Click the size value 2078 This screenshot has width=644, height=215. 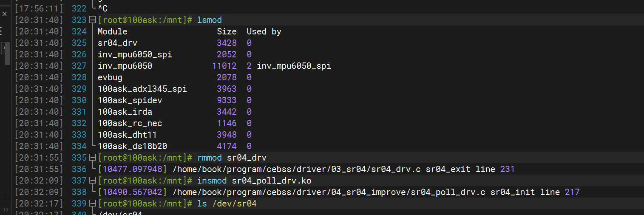pos(227,77)
